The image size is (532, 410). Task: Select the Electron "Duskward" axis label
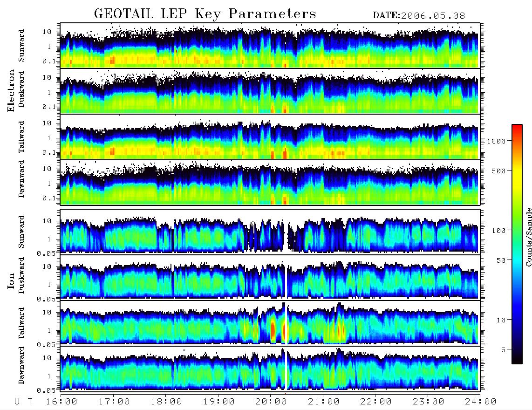tap(21, 89)
